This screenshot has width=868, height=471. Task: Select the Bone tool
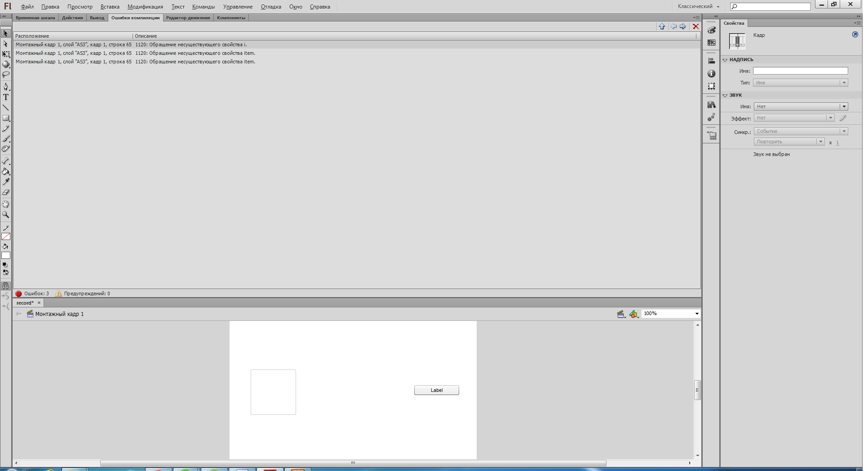6,161
